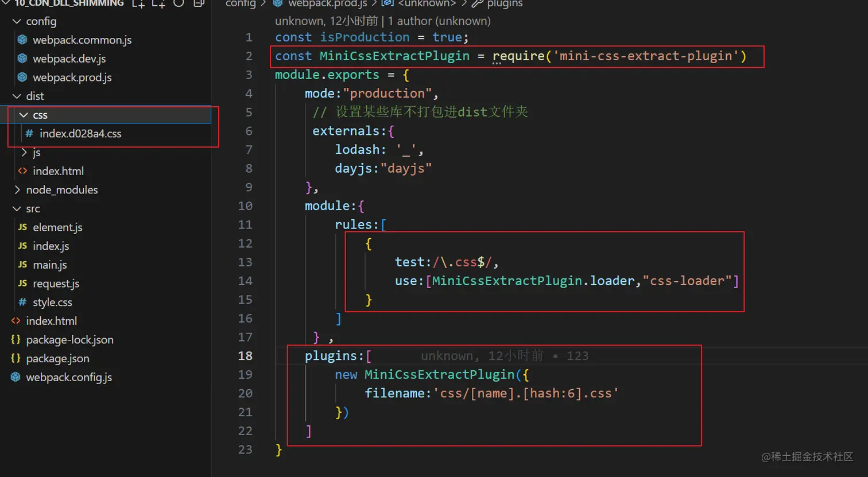Image resolution: width=868 pixels, height=477 pixels.
Task: Expand the js folder inside dist
Action: 24,152
